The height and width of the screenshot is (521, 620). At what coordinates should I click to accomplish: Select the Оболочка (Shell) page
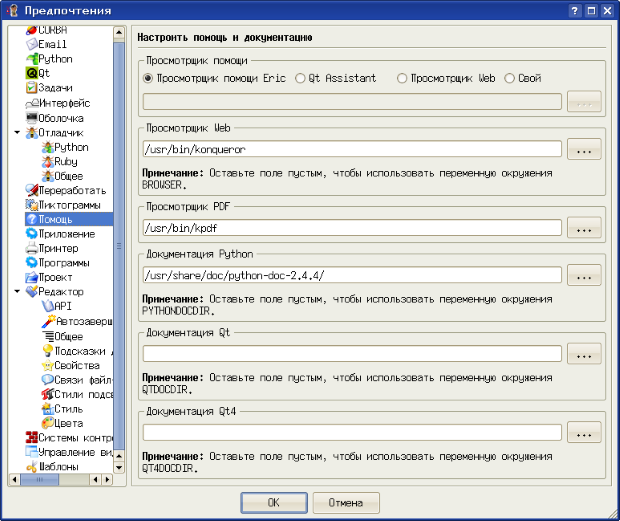(x=60, y=118)
